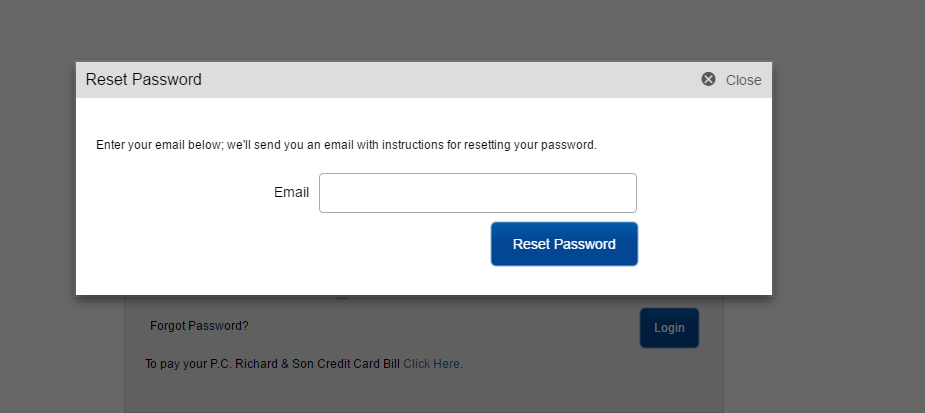Click dimmed backdrop above the dialog

[424, 30]
